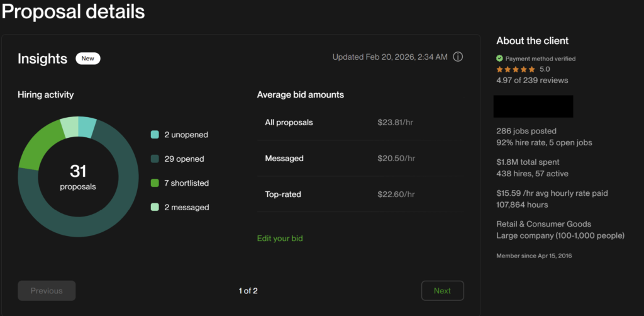Viewport: 644px width, 316px height.
Task: Click the 4.97 of 239 reviews text
Action: (x=532, y=80)
